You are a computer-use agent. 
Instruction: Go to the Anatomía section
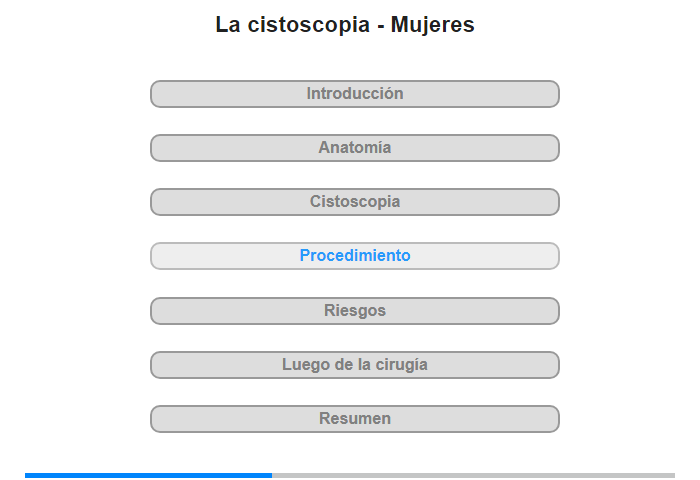354,148
